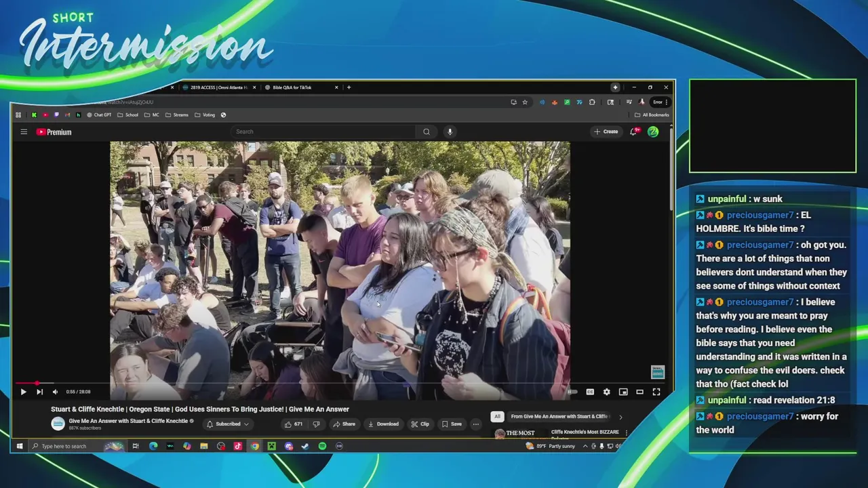Open the player settings gear
This screenshot has width=868, height=488.
(606, 392)
